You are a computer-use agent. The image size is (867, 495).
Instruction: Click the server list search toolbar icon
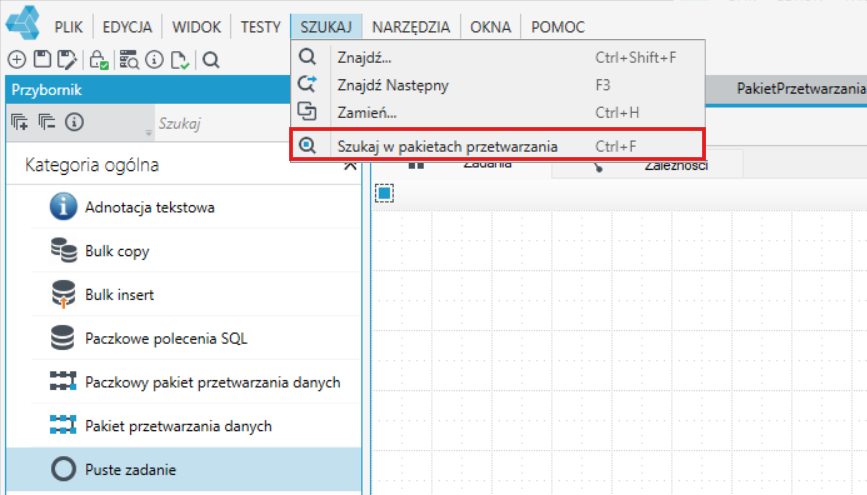coord(129,60)
